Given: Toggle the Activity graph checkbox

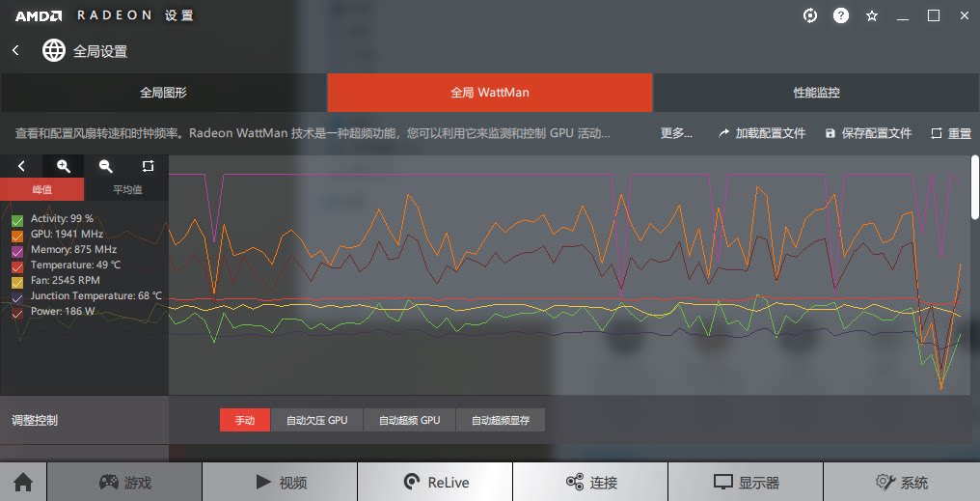Looking at the screenshot, I should pos(17,220).
